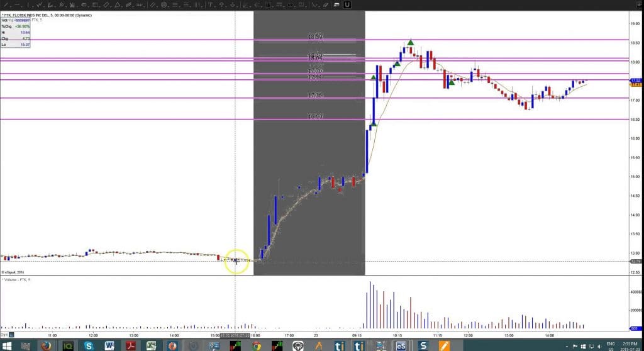Open the orange pencil app on taskbar
This screenshot has width=644, height=351.
point(444,346)
